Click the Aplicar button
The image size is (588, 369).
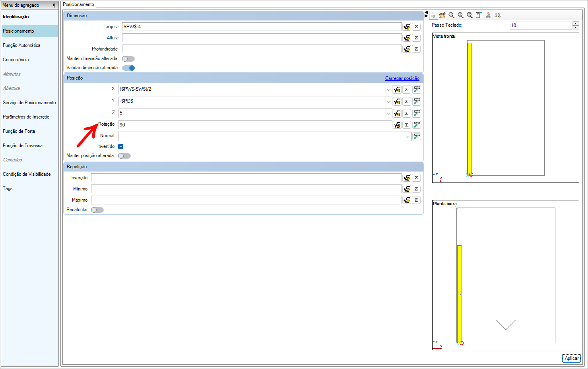[572, 358]
